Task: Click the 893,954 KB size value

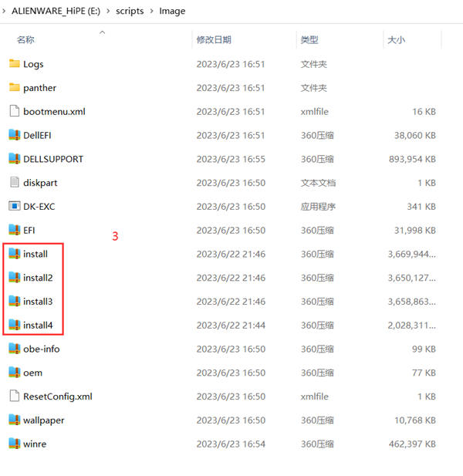Action: pos(412,159)
